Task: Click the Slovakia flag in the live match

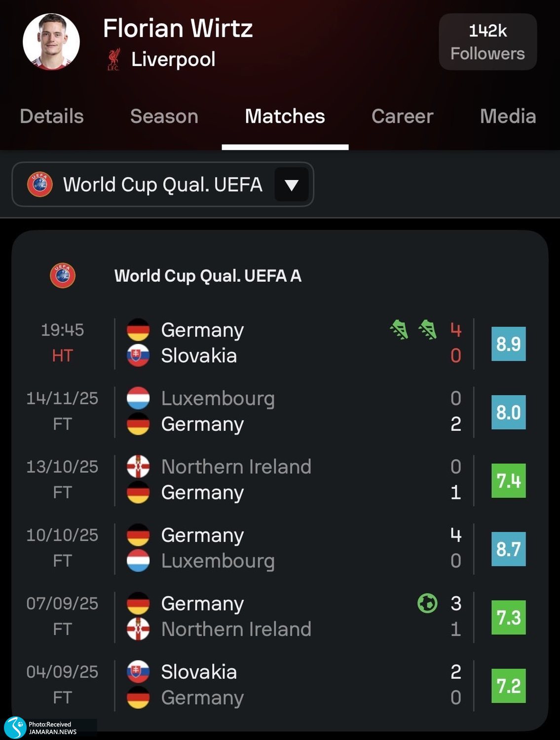Action: (138, 356)
